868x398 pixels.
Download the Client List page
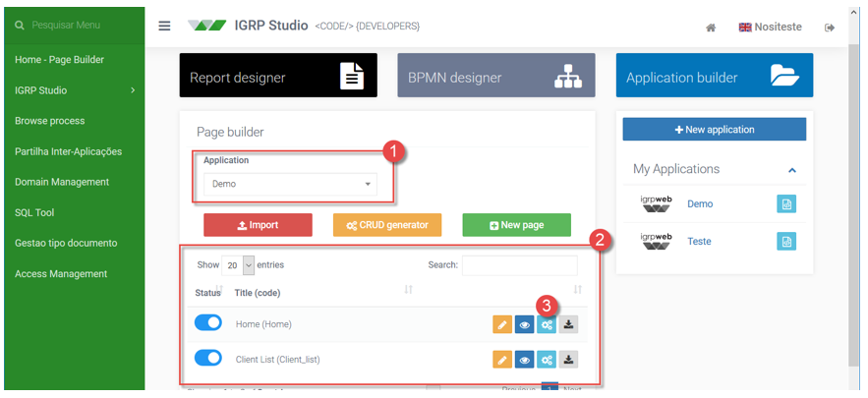[x=568, y=360]
